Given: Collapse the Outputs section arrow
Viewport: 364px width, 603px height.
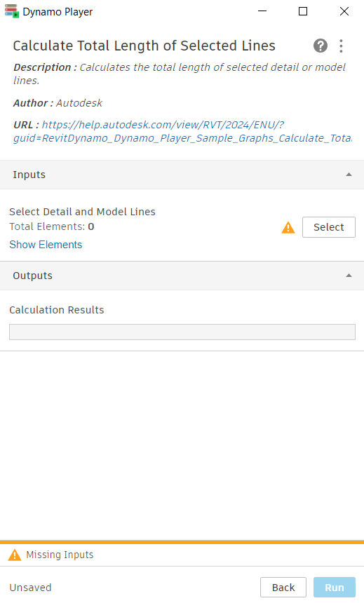Looking at the screenshot, I should coord(349,276).
